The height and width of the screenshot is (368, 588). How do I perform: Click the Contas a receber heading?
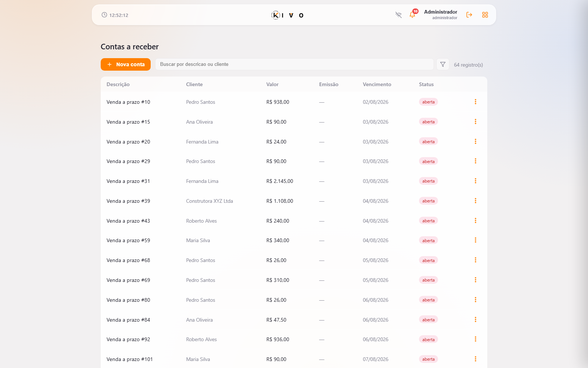[x=130, y=47]
